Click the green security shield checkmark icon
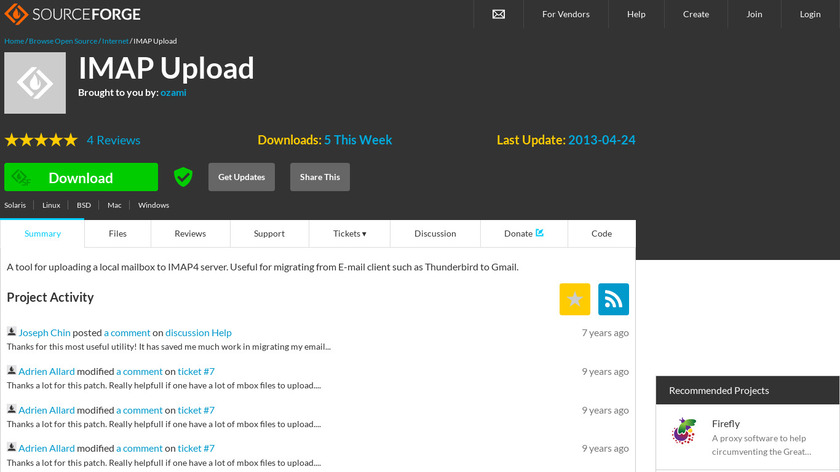This screenshot has width=840, height=472. [183, 177]
